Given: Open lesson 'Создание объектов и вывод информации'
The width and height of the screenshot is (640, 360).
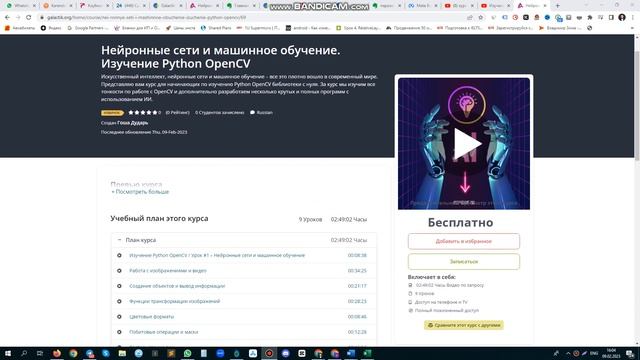Looking at the screenshot, I should [177, 286].
